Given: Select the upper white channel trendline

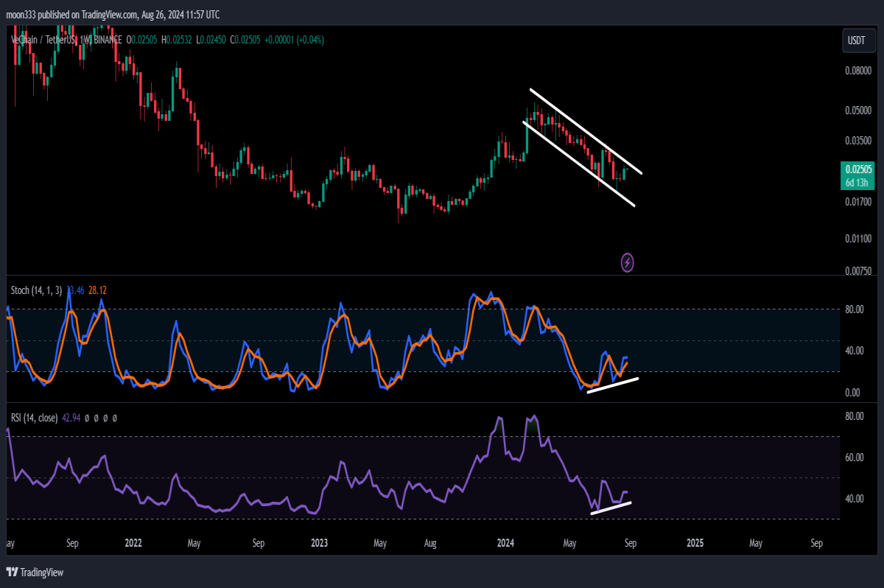Looking at the screenshot, I should pos(586,131).
